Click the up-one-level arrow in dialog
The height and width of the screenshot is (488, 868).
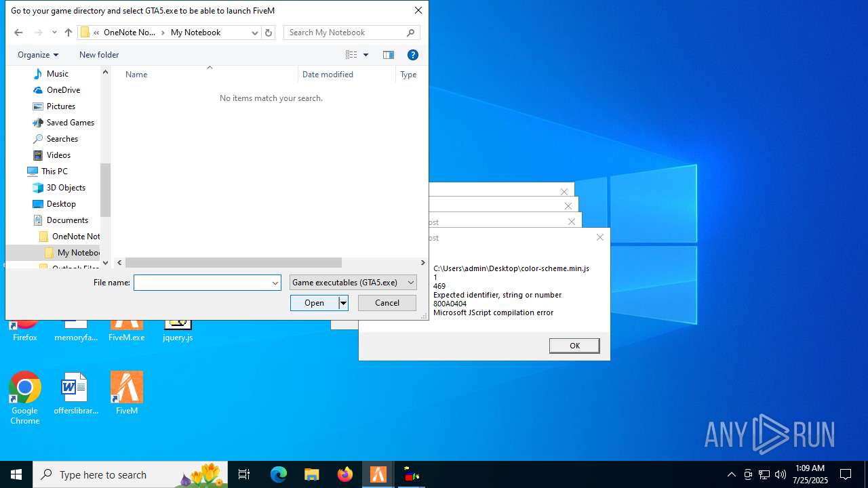pos(68,33)
